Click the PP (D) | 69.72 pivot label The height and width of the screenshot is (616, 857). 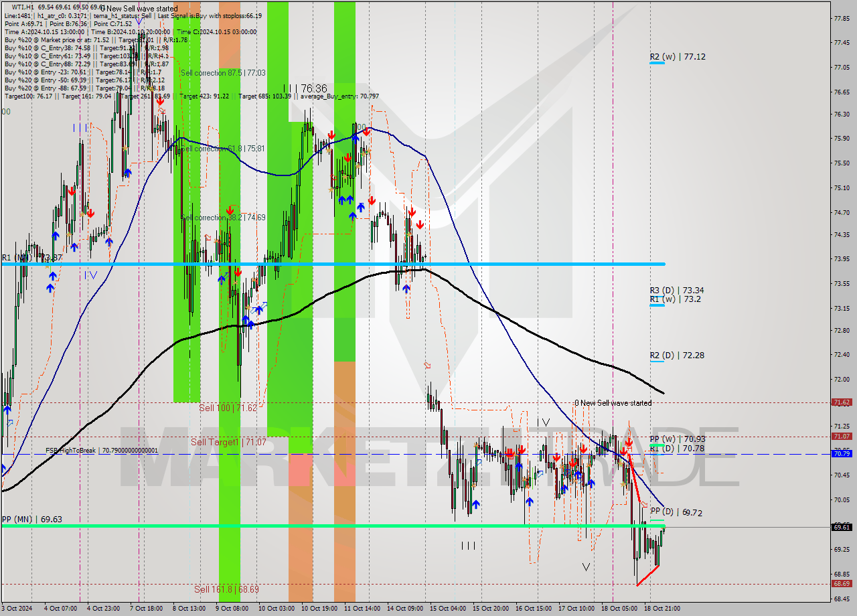tap(676, 512)
